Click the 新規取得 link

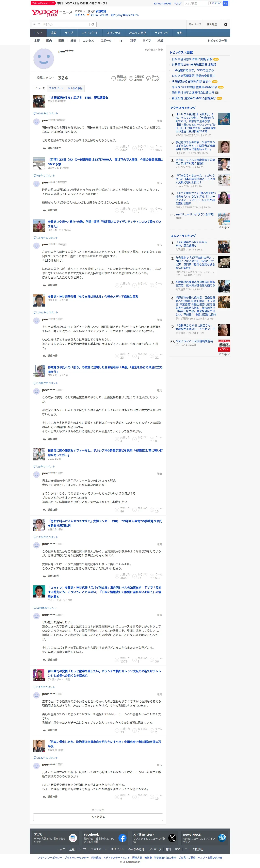point(101,11)
